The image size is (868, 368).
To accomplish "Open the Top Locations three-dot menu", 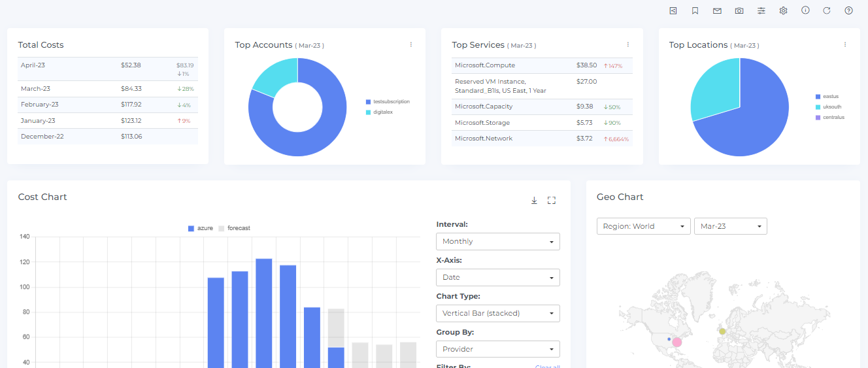I will (845, 44).
